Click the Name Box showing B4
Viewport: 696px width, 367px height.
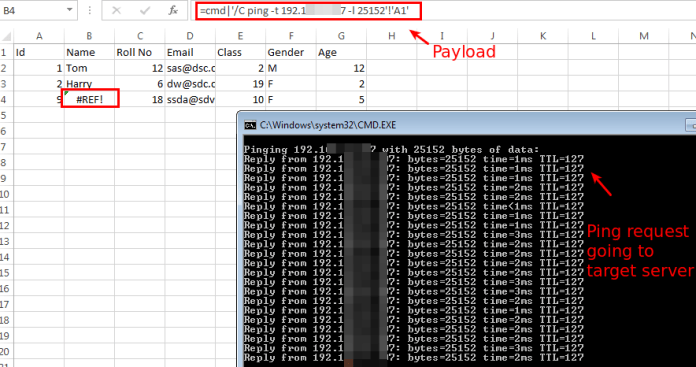coord(33,10)
